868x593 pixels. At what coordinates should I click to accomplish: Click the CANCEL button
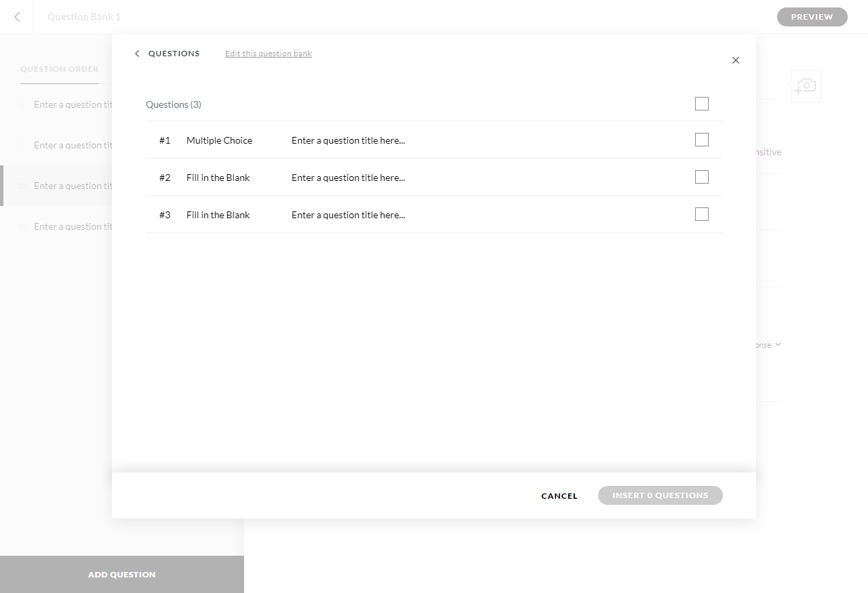tap(559, 495)
